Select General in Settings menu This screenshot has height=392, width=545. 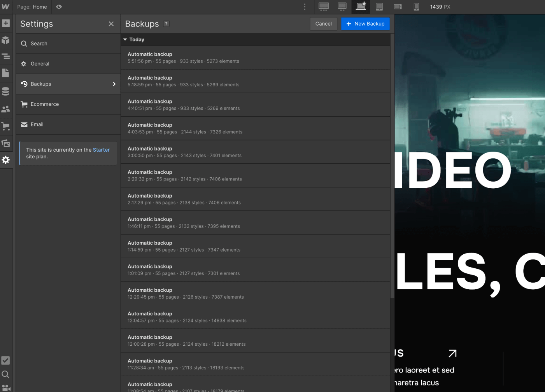tap(40, 64)
